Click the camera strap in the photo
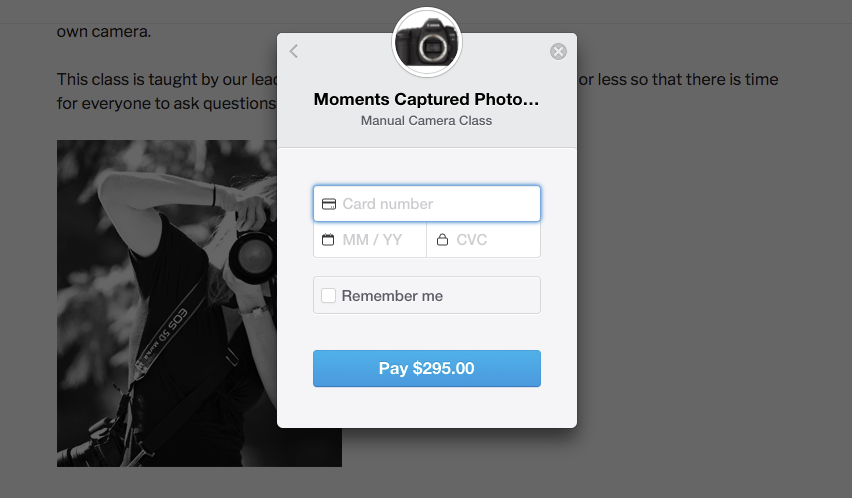The width and height of the screenshot is (852, 498). click(x=170, y=340)
